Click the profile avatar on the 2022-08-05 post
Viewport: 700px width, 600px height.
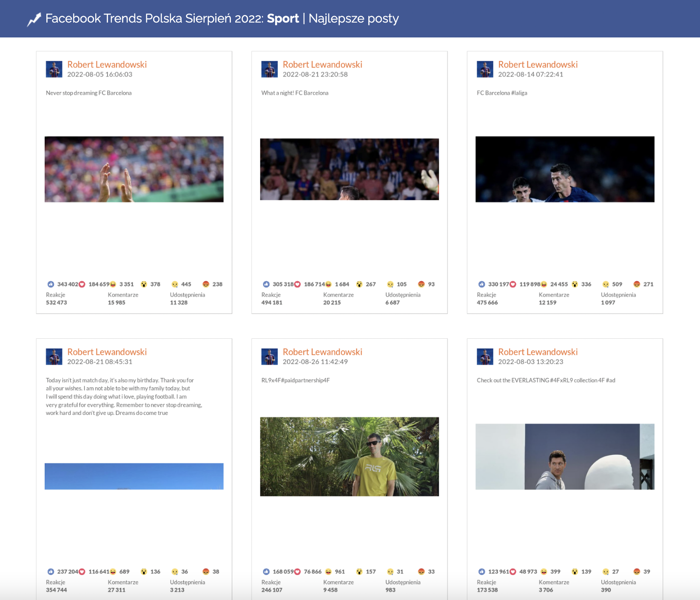[x=54, y=69]
